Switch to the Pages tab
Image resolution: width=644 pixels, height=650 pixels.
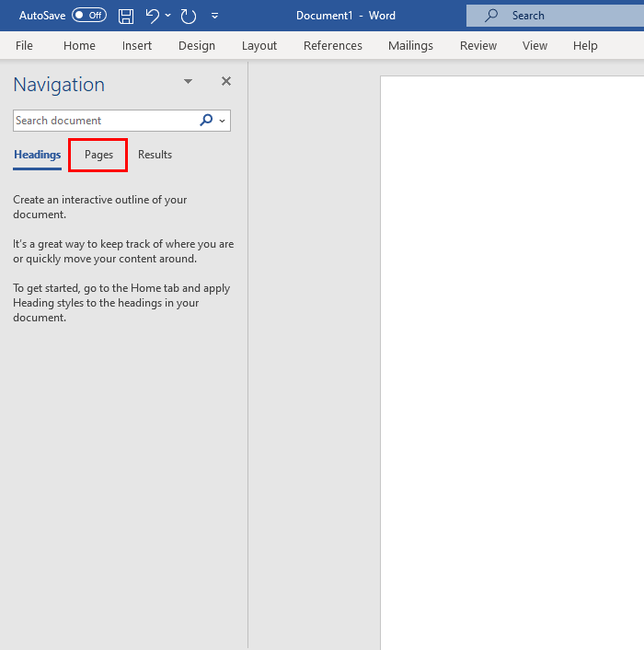tap(98, 155)
